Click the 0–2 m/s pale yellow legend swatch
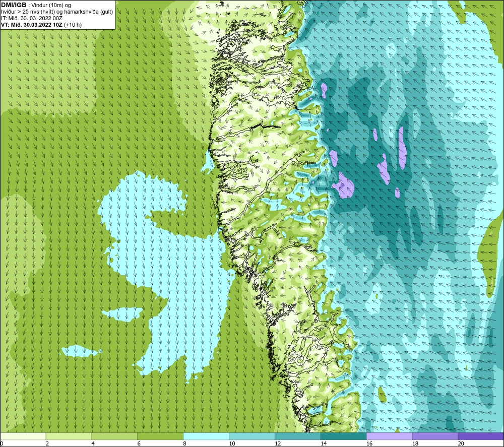Image resolution: width=504 pixels, height=447 pixels. [x=23, y=436]
